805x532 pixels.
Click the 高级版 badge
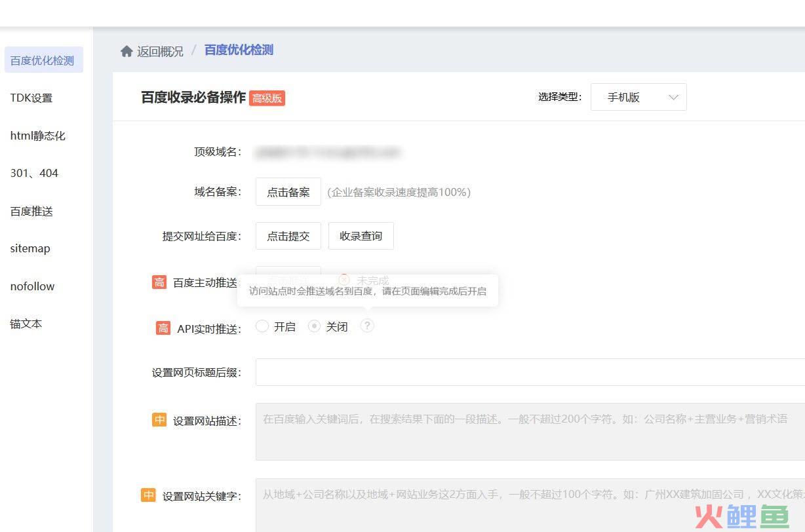pyautogui.click(x=267, y=98)
